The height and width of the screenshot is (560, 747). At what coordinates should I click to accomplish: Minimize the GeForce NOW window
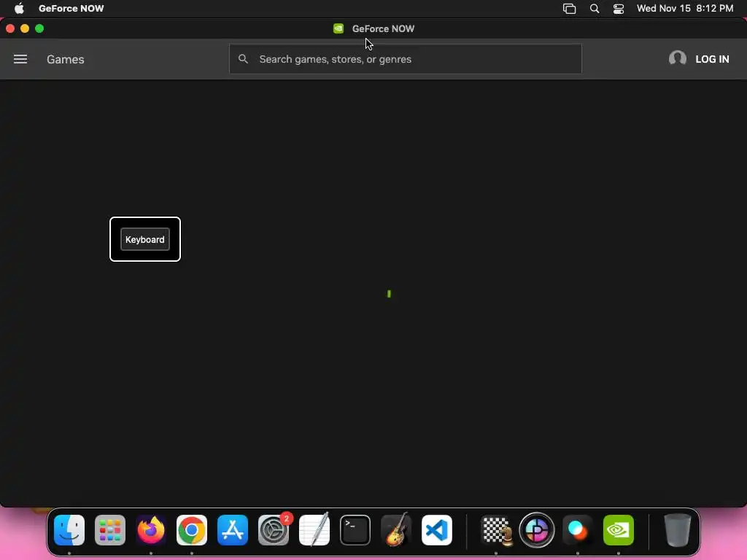[x=25, y=28]
